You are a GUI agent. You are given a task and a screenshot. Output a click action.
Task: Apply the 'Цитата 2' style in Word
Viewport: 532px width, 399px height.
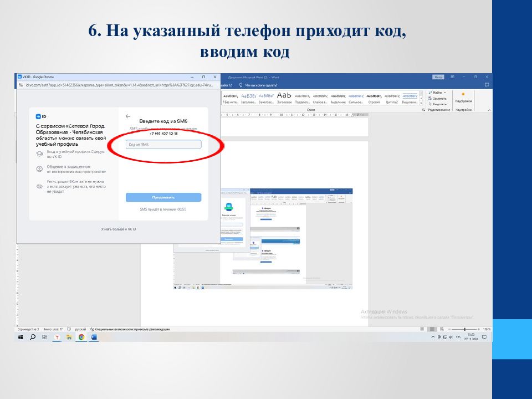pos(392,99)
